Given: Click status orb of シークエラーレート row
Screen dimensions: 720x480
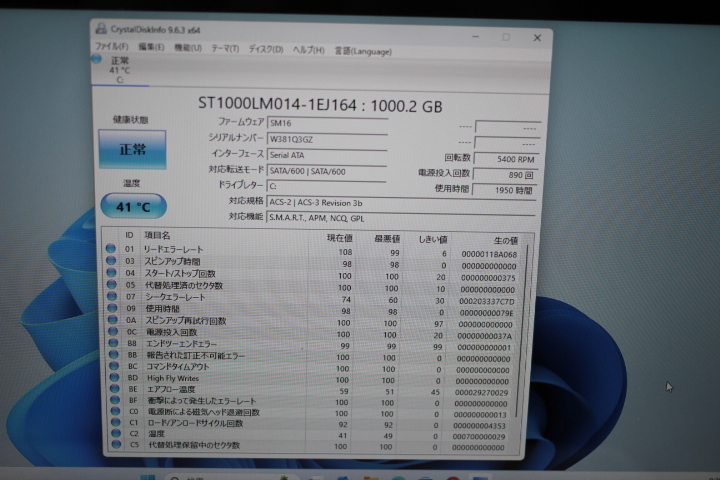Looking at the screenshot, I should click(112, 296).
